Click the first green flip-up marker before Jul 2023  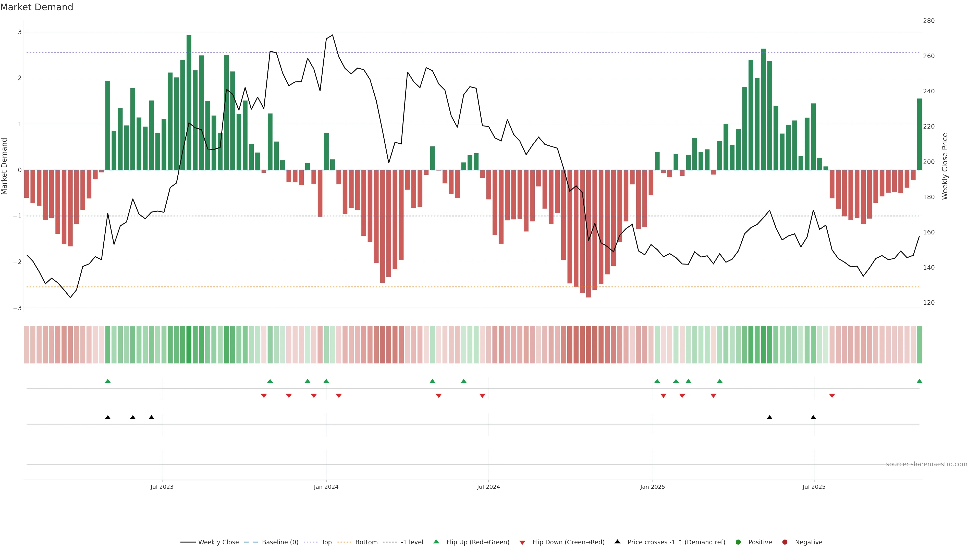tap(108, 381)
